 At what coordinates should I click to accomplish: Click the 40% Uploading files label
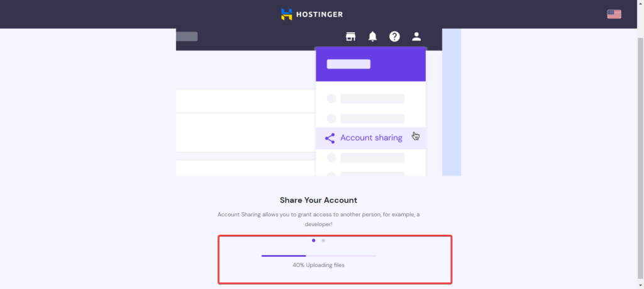pos(318,265)
